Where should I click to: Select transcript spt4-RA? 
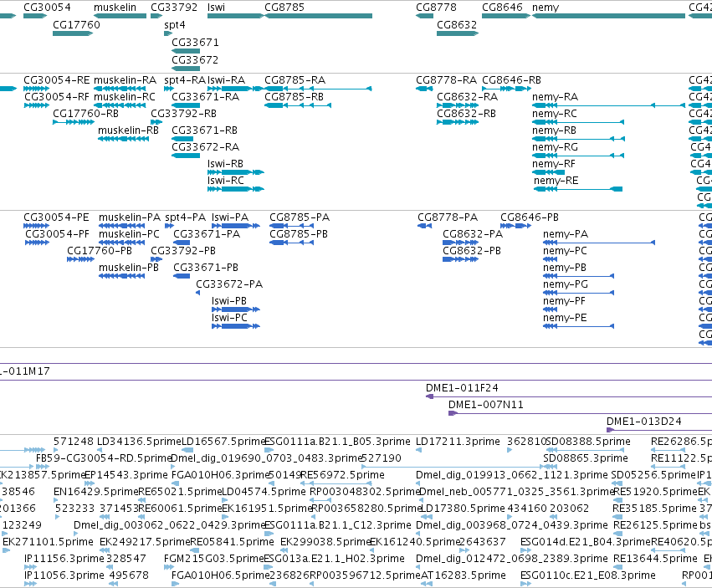(169, 89)
